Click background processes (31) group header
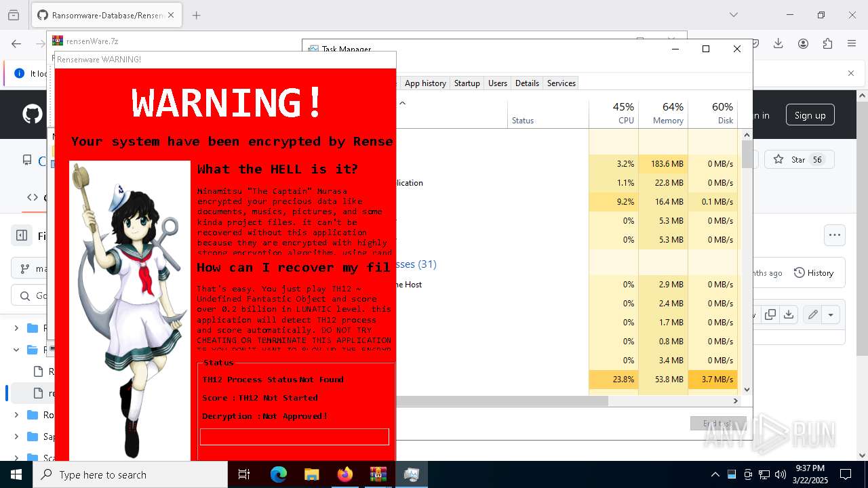Image resolution: width=868 pixels, height=488 pixels. pyautogui.click(x=416, y=264)
